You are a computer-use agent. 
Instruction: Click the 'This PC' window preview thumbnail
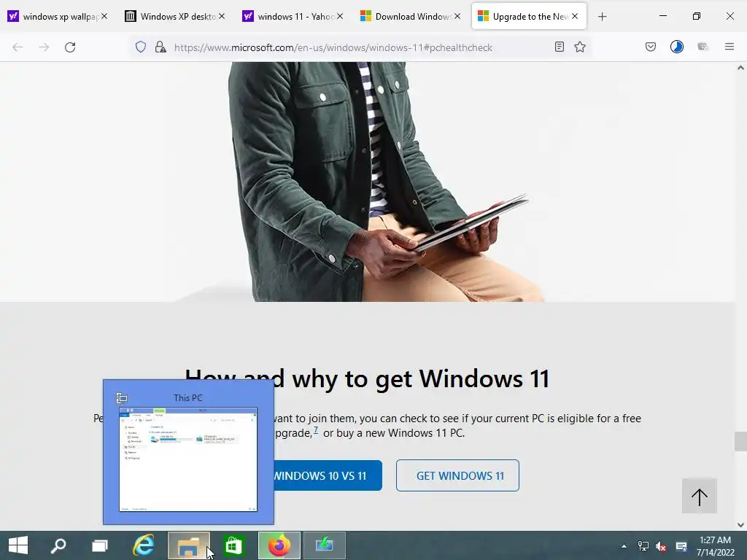[188, 459]
